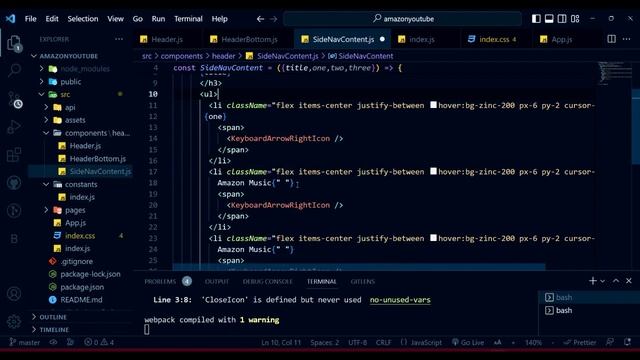
Task: Open editor more actions ellipsis
Action: (x=627, y=39)
